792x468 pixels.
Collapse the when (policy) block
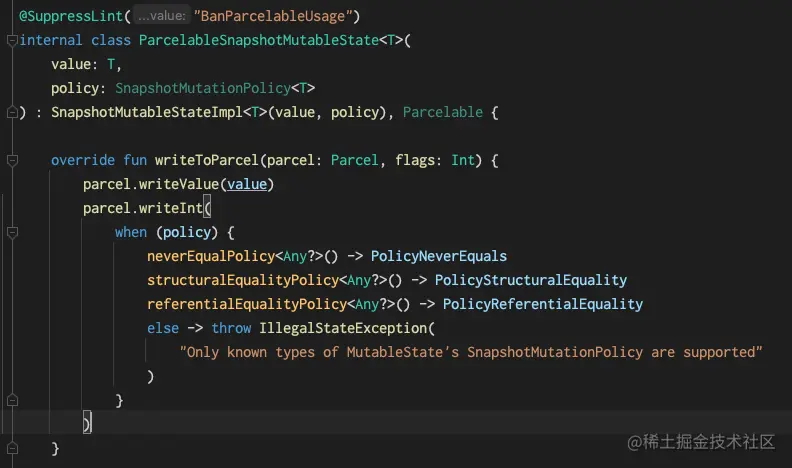[13, 232]
